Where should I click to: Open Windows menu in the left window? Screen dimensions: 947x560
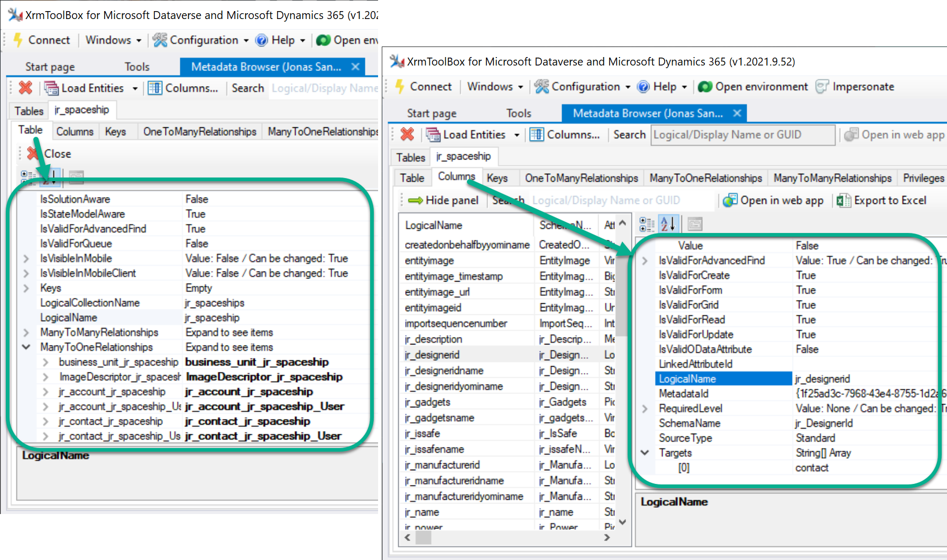pyautogui.click(x=113, y=40)
